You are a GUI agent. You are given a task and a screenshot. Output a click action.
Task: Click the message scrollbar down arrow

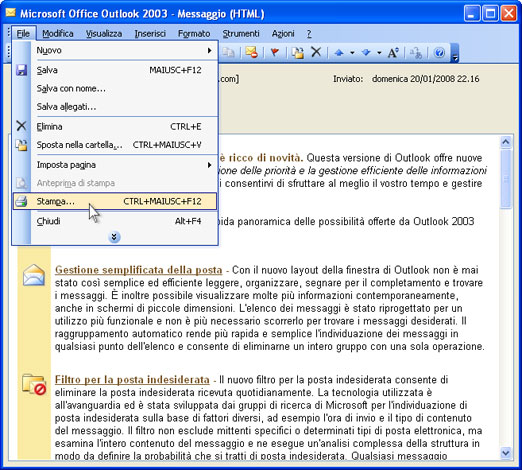tap(506, 453)
